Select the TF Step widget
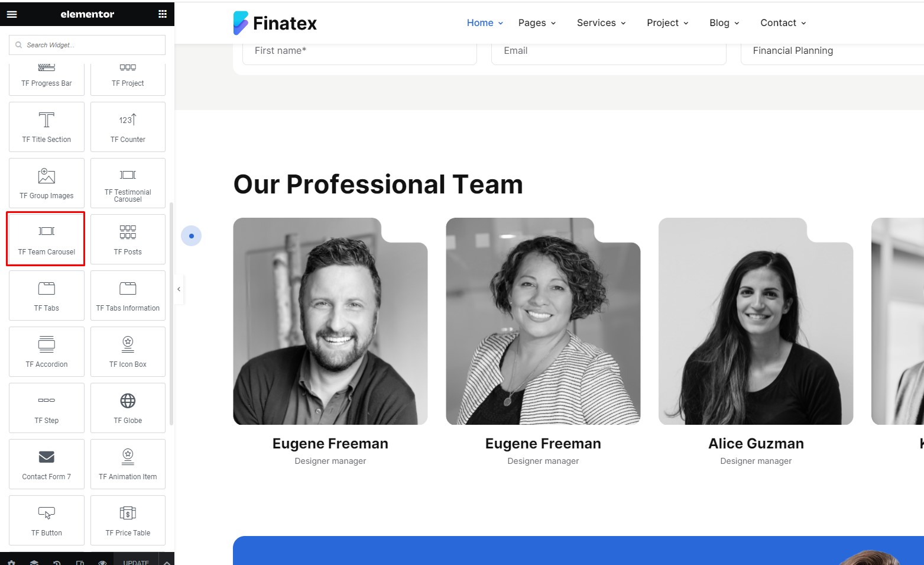Screen dimensions: 924x565 47,408
